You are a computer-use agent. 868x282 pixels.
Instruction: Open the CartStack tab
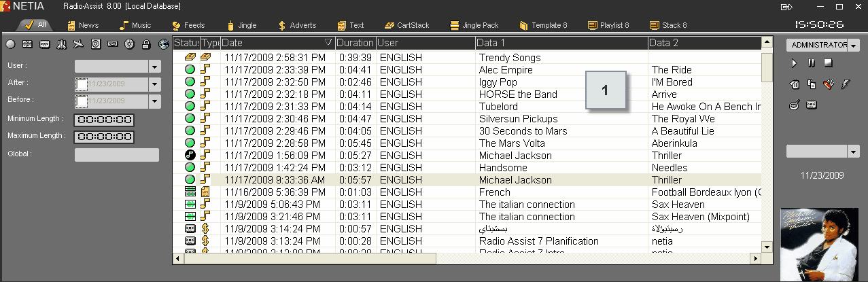pos(406,25)
